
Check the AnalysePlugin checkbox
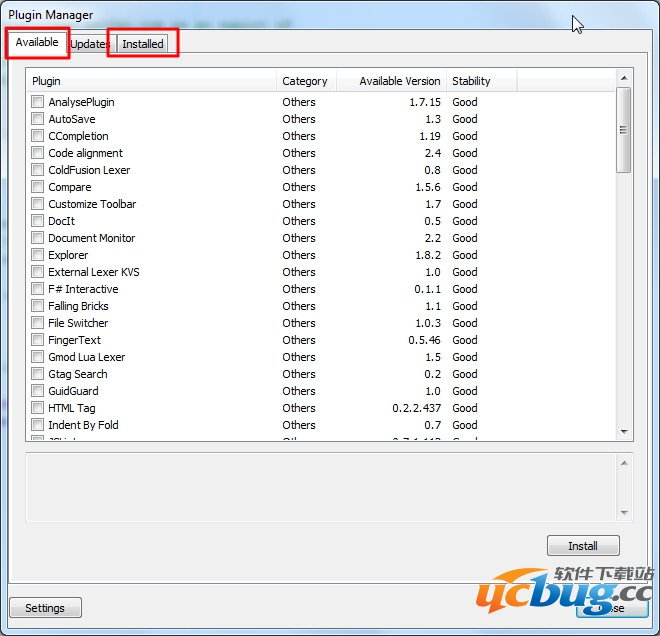click(x=37, y=101)
